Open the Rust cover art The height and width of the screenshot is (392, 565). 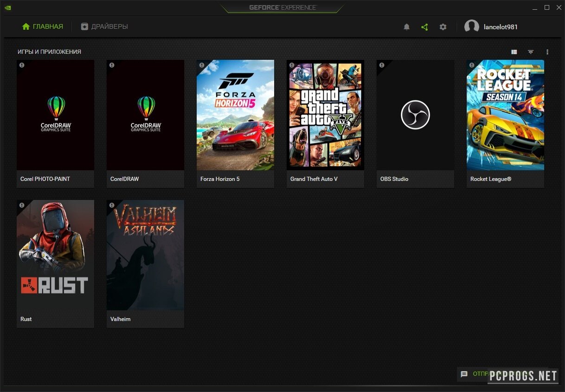[x=55, y=255]
